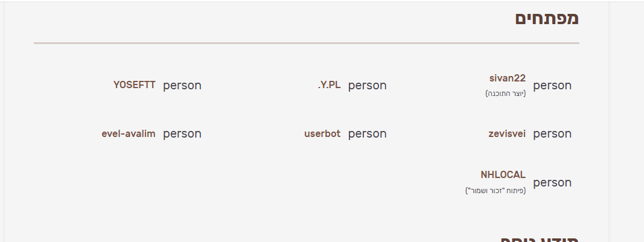Click the horizontal divider below the מפתחים heading

pyautogui.click(x=306, y=43)
